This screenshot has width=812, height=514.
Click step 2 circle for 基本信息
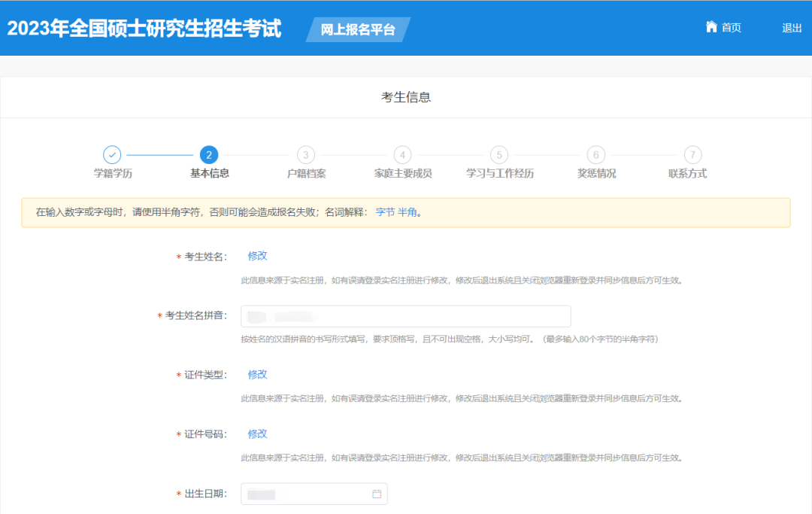209,154
